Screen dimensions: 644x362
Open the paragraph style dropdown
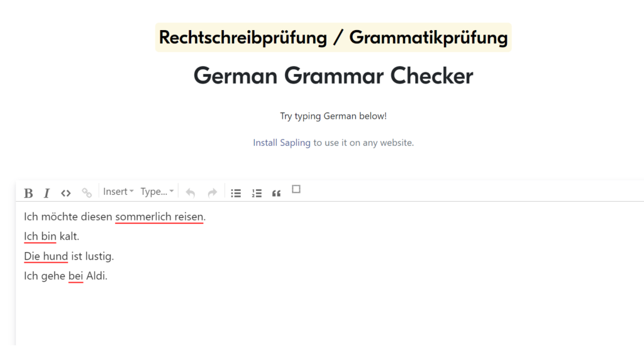pyautogui.click(x=156, y=191)
